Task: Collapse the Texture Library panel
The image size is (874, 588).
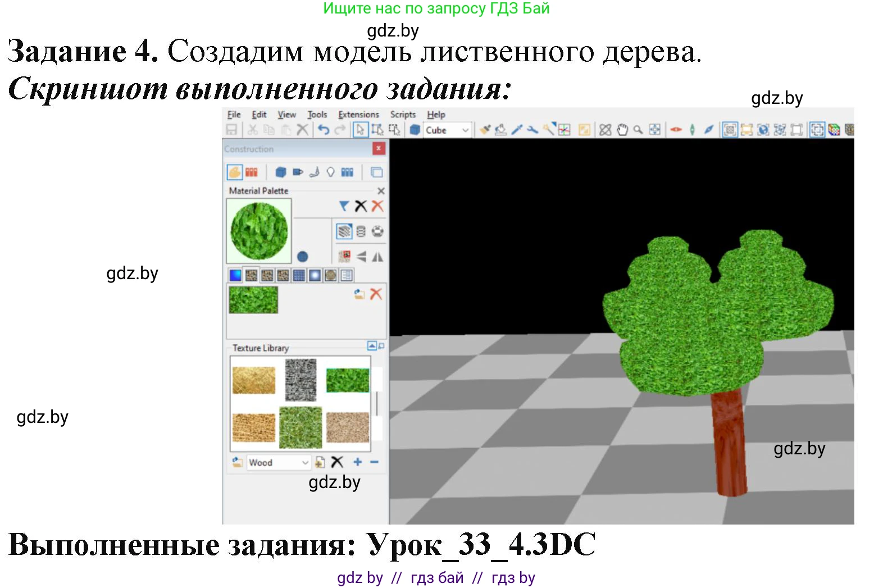Action: pos(372,346)
